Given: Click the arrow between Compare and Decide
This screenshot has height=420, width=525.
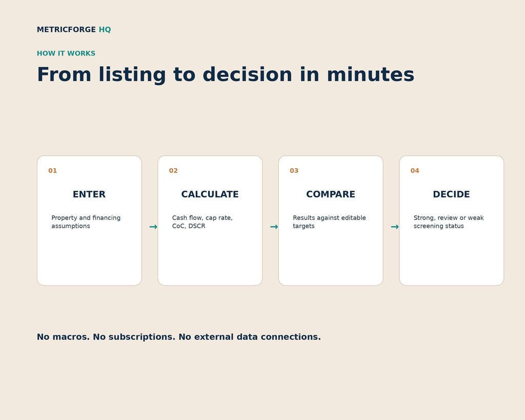Looking at the screenshot, I should (x=395, y=227).
